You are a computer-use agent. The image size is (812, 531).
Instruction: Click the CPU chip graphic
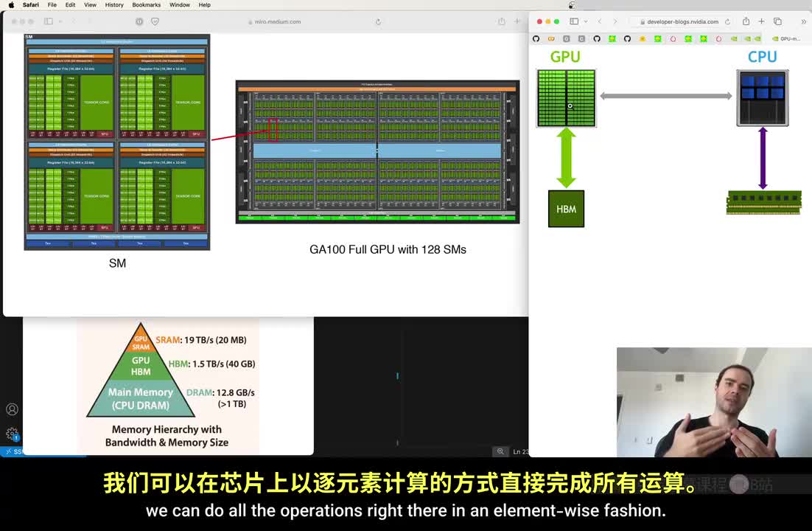pyautogui.click(x=763, y=98)
